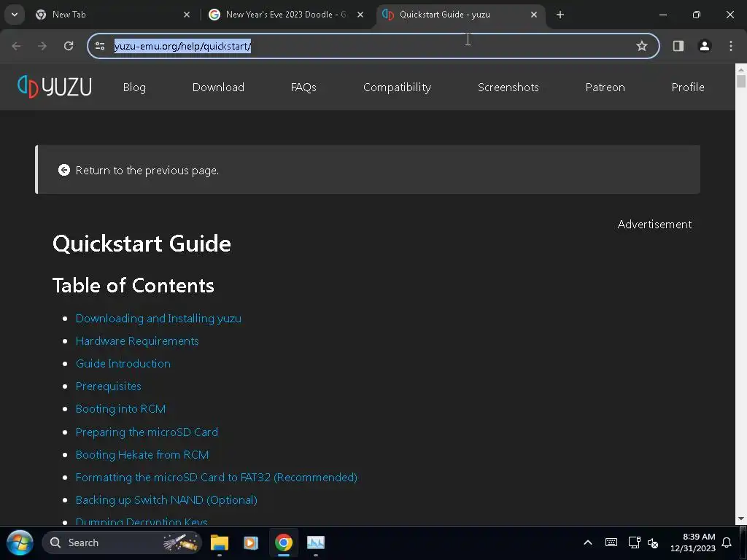Jump to Hardware Requirements section

137,341
